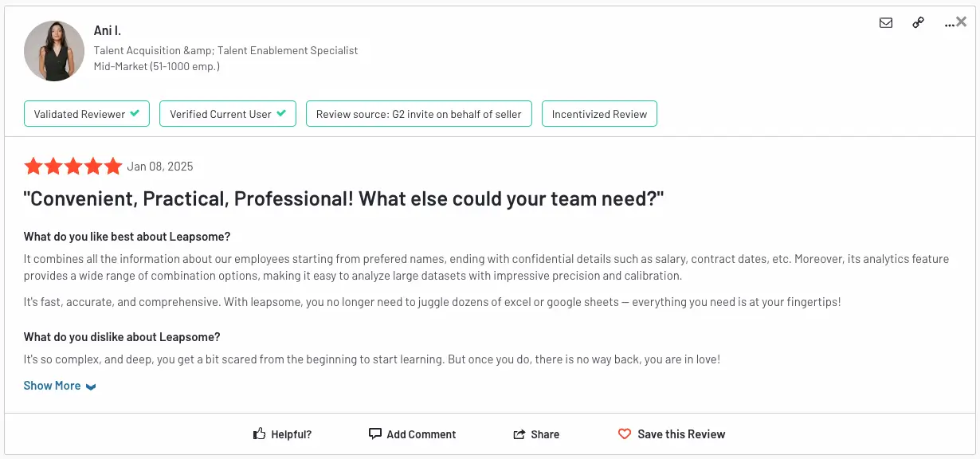Click the Show More chevron arrow

(x=89, y=386)
